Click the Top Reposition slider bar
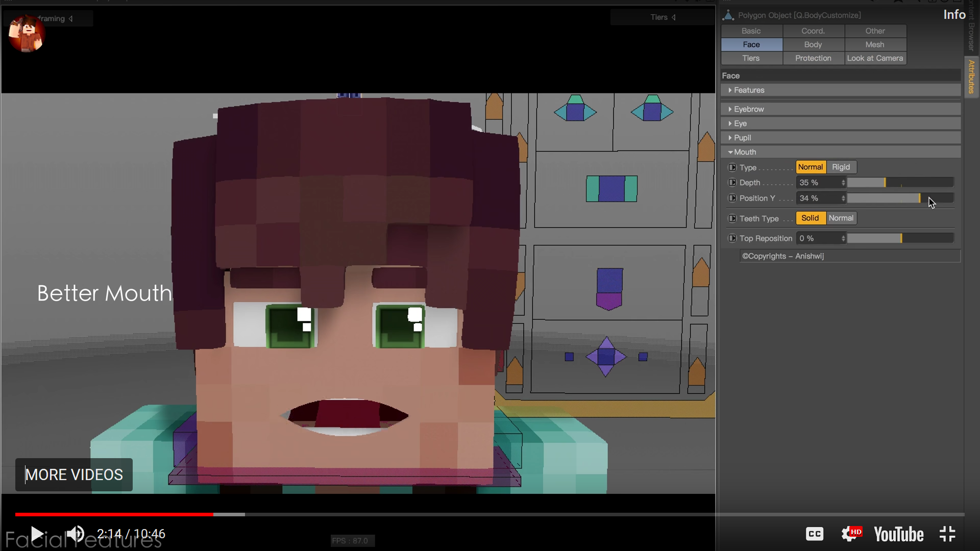The width and height of the screenshot is (980, 551). [x=900, y=238]
